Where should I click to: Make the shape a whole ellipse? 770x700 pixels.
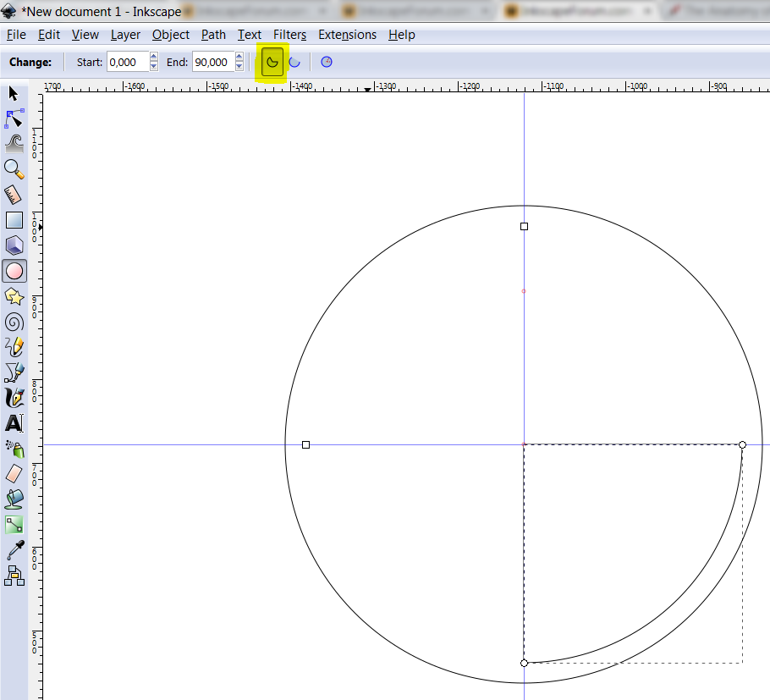coord(326,61)
